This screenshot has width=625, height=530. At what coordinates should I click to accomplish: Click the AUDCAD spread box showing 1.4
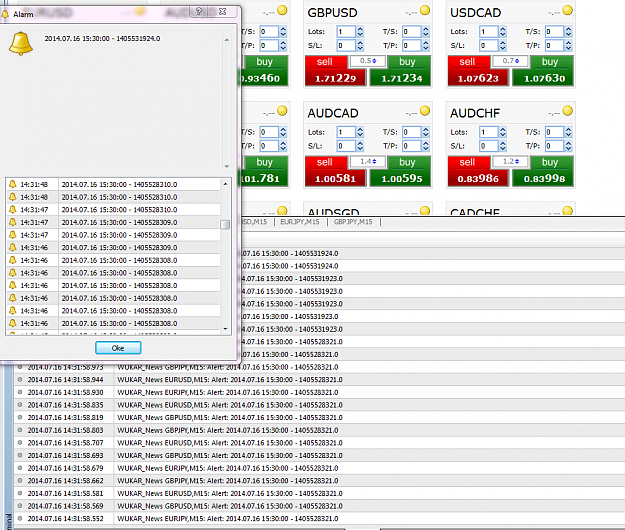click(x=368, y=161)
